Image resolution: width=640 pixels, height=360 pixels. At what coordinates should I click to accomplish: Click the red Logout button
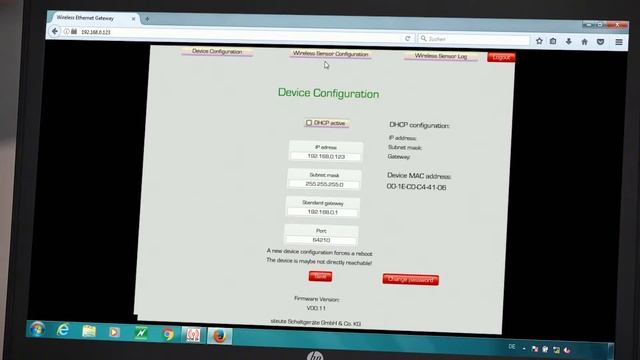tap(501, 58)
